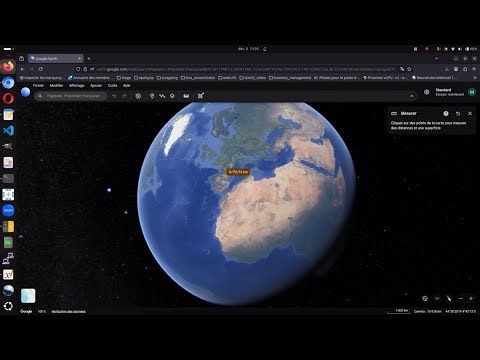Redo the last Google Earth action
The image size is (480, 360).
click(124, 96)
